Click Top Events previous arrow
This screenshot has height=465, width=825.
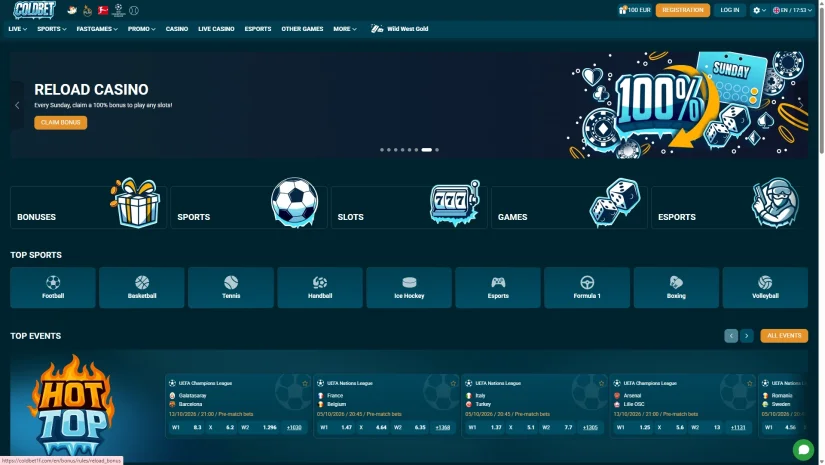(731, 336)
